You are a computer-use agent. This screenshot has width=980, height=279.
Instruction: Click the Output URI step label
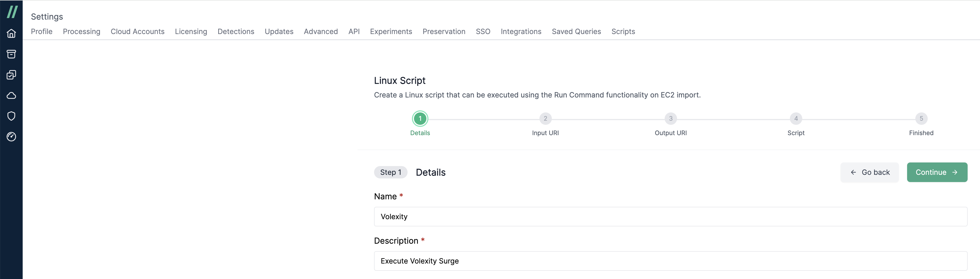pyautogui.click(x=670, y=133)
